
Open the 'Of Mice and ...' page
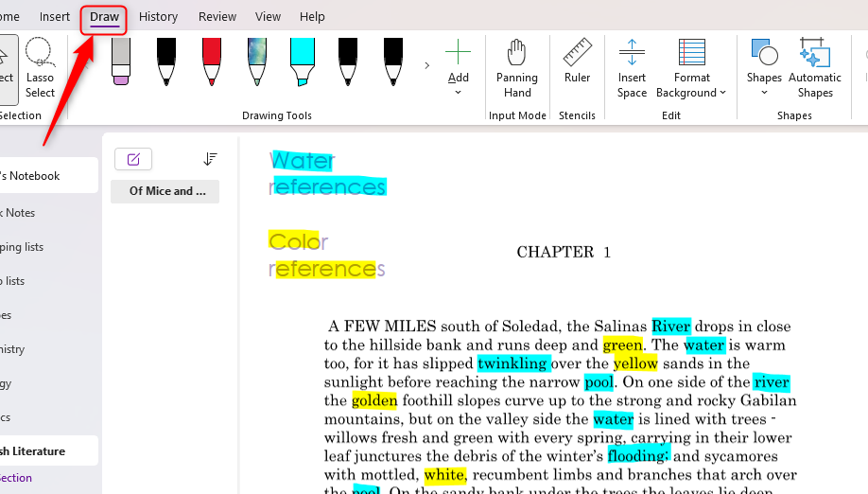(x=165, y=191)
